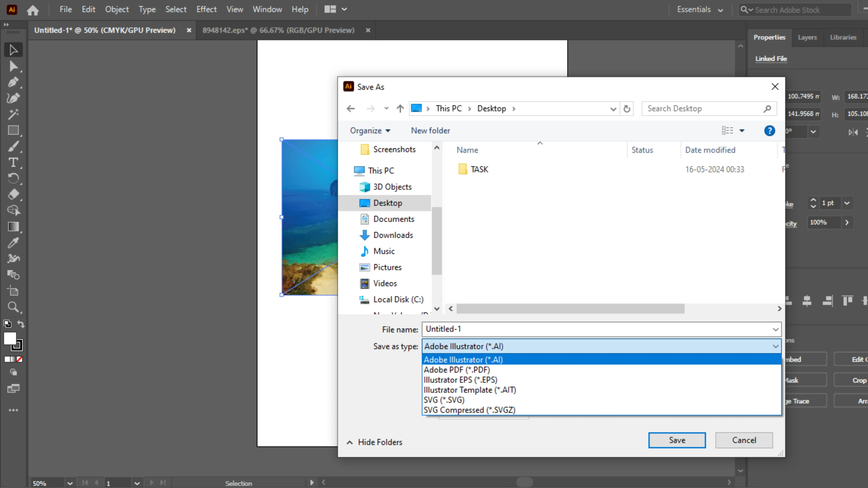This screenshot has height=488, width=868.
Task: Open Edit Toolbar three dots
Action: tap(13, 410)
